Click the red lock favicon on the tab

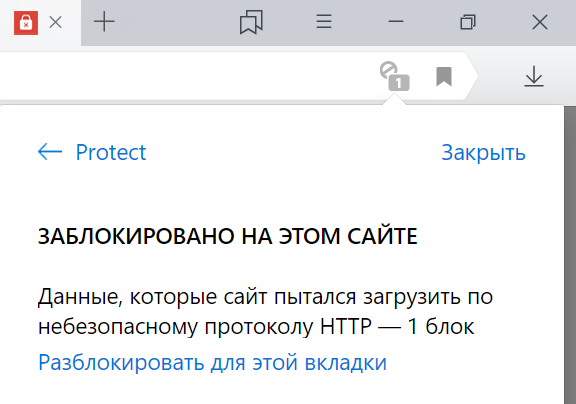[x=26, y=23]
